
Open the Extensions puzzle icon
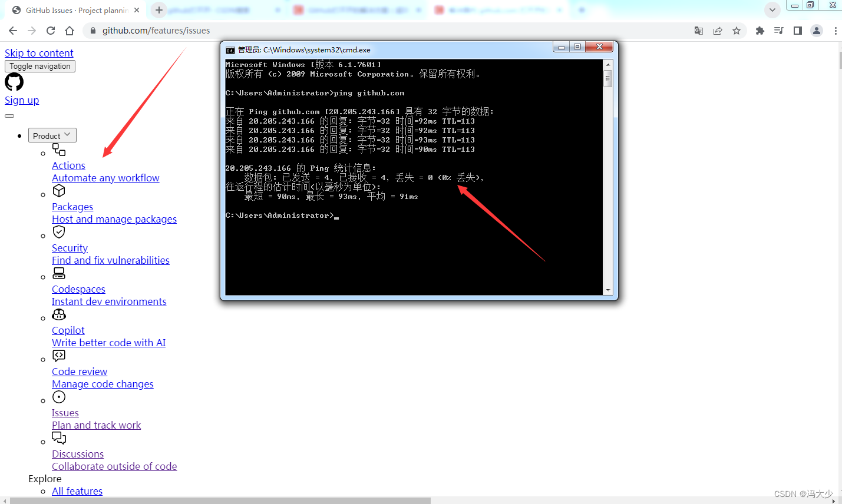(760, 31)
